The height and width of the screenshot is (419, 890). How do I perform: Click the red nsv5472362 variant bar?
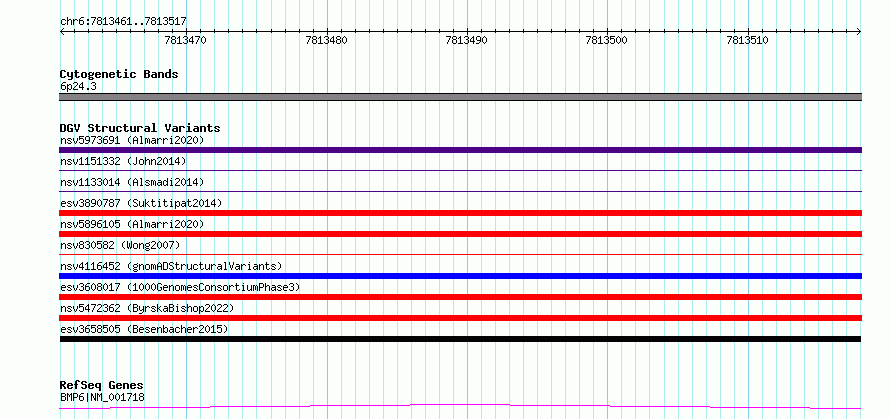tap(460, 318)
